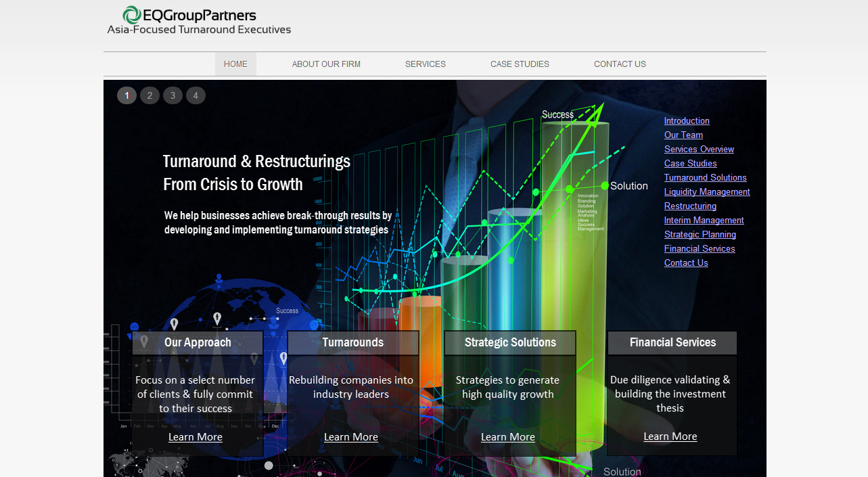Open the Services Overview link
The image size is (868, 477).
tap(699, 150)
